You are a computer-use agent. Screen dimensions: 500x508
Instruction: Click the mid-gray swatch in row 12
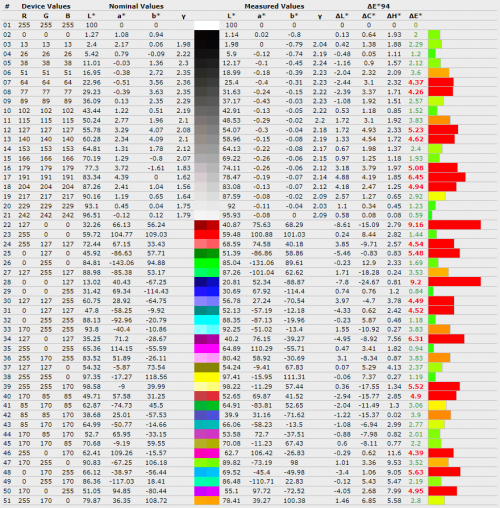(207, 130)
